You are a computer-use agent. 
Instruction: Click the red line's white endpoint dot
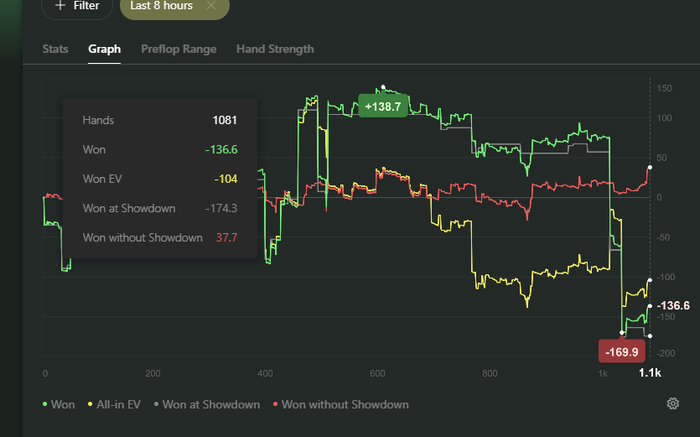(x=650, y=167)
